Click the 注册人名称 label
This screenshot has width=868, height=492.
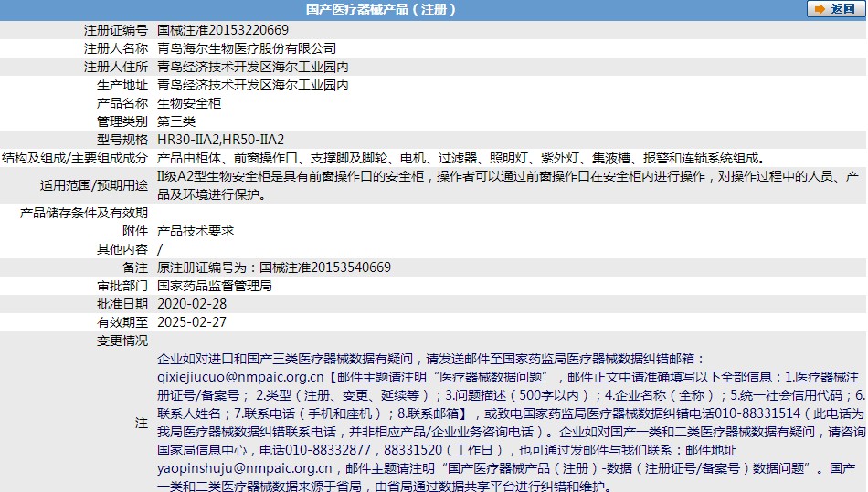coord(116,48)
